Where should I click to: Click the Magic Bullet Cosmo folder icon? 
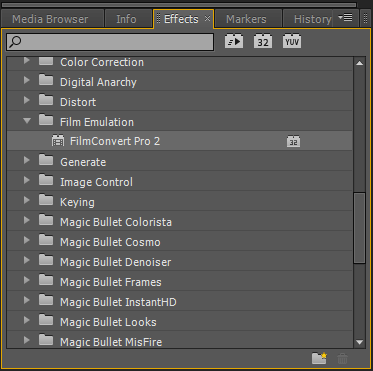46,240
